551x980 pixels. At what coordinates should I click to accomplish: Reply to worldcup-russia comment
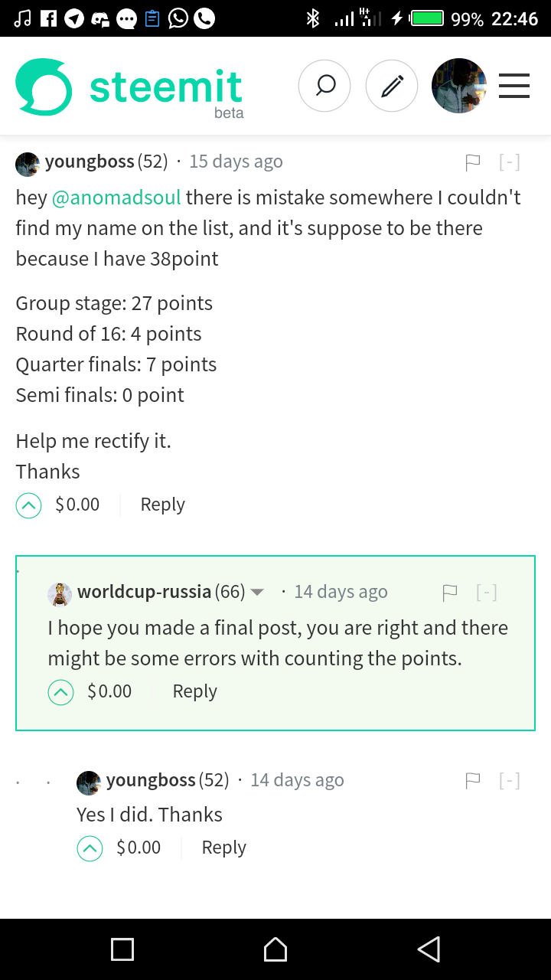(194, 691)
